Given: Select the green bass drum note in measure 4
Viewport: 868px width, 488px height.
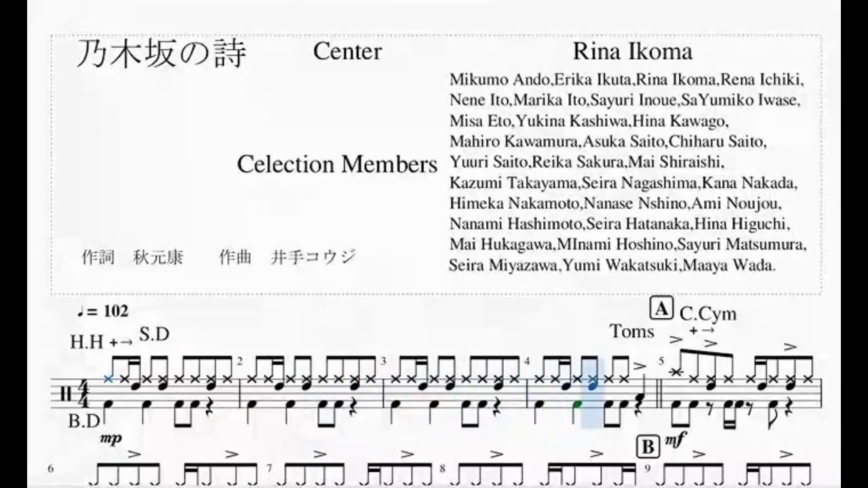Looking at the screenshot, I should pos(576,405).
